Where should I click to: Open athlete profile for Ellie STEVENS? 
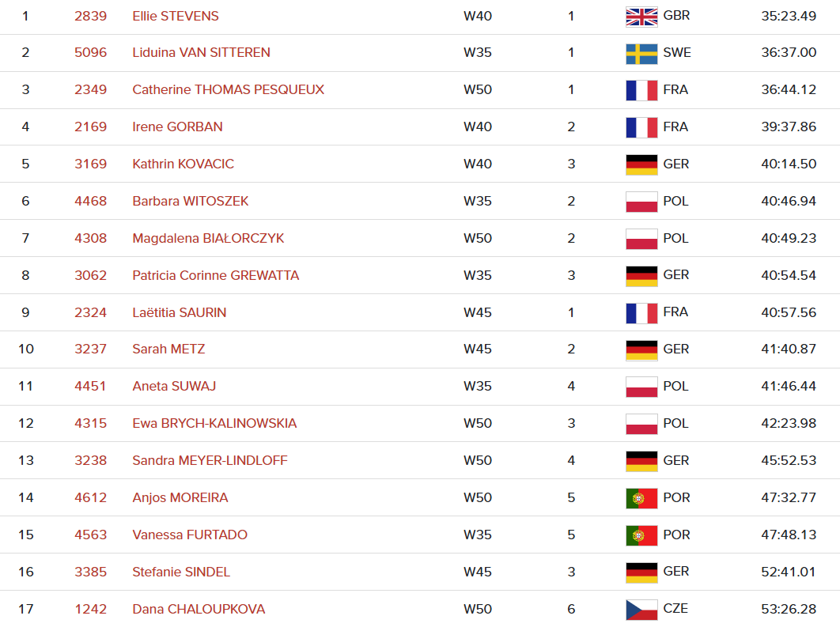176,16
